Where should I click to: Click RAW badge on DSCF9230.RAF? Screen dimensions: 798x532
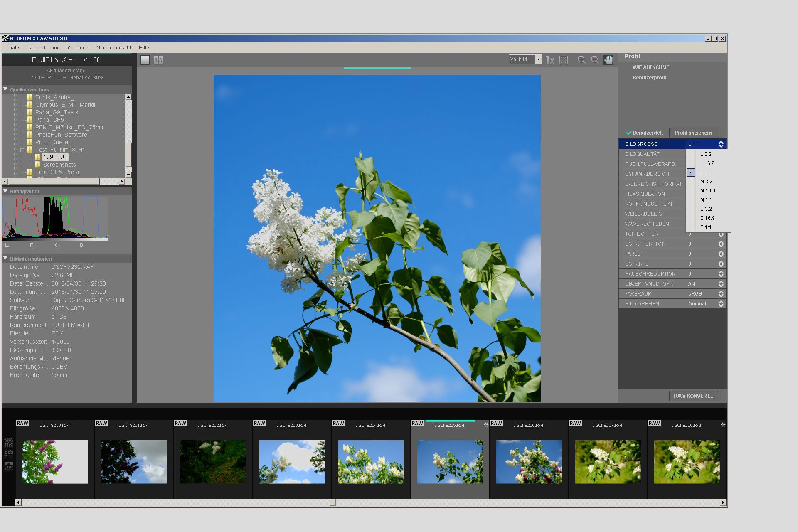(x=22, y=423)
